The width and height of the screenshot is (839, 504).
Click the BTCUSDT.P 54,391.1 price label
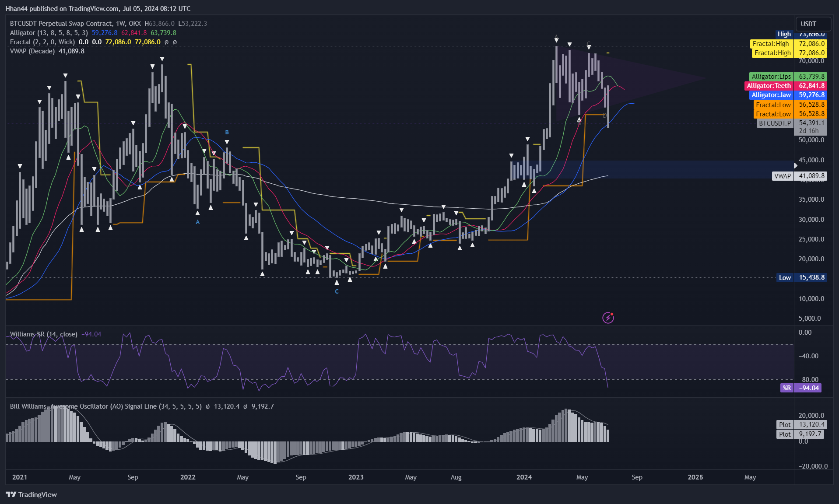point(792,123)
